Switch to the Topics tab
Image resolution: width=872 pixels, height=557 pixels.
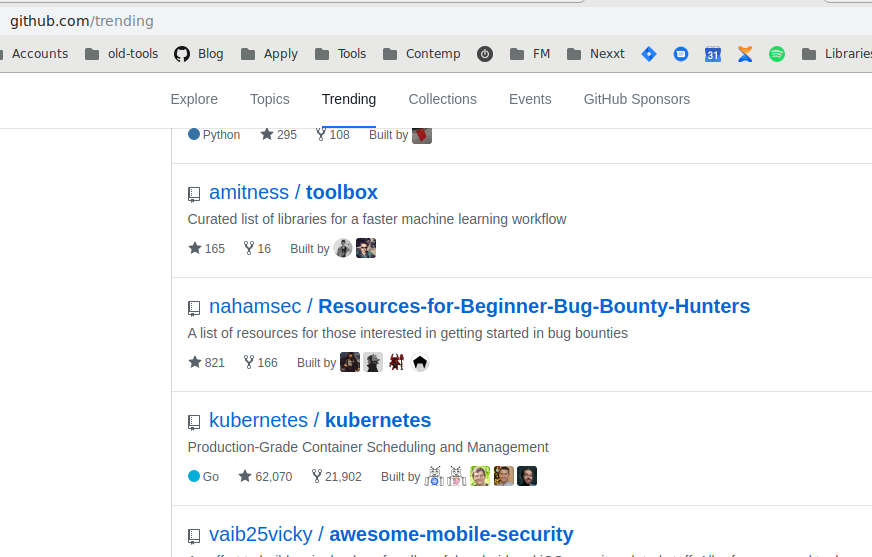pyautogui.click(x=270, y=99)
